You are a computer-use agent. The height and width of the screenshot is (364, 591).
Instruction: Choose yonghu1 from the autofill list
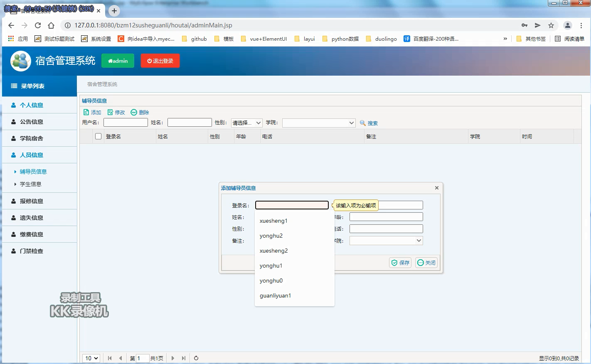point(294,266)
